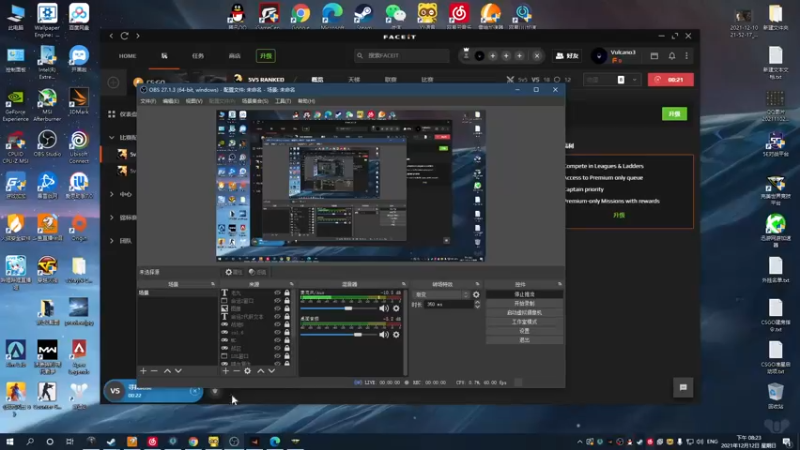This screenshot has height=450, width=800.
Task: Open OBS 工具(T) menu
Action: 283,101
